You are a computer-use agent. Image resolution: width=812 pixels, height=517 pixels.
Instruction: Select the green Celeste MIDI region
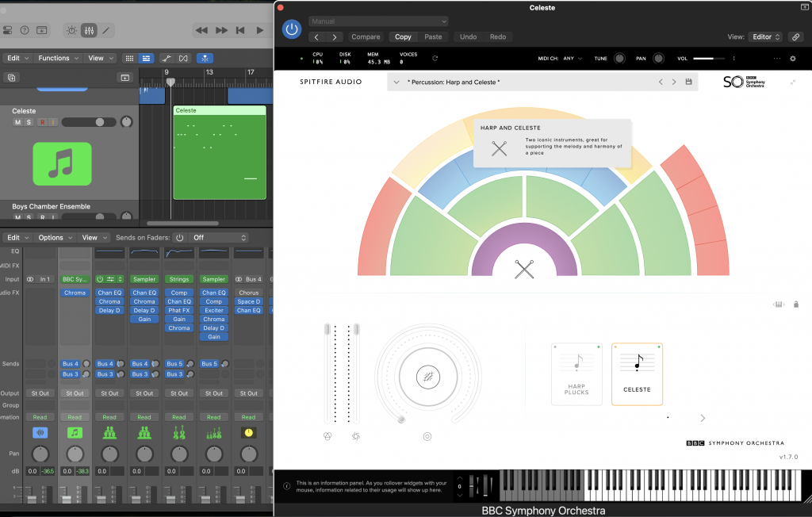[220, 153]
